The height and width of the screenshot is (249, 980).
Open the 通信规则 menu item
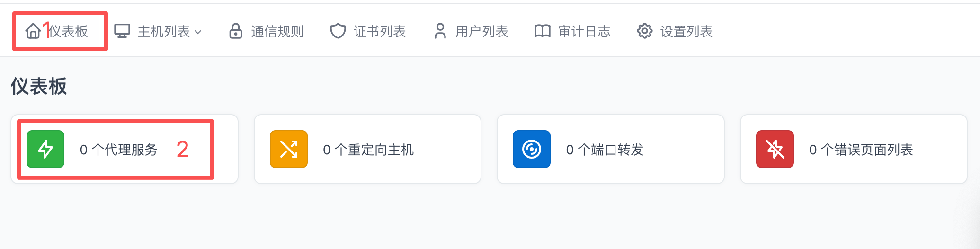(277, 31)
